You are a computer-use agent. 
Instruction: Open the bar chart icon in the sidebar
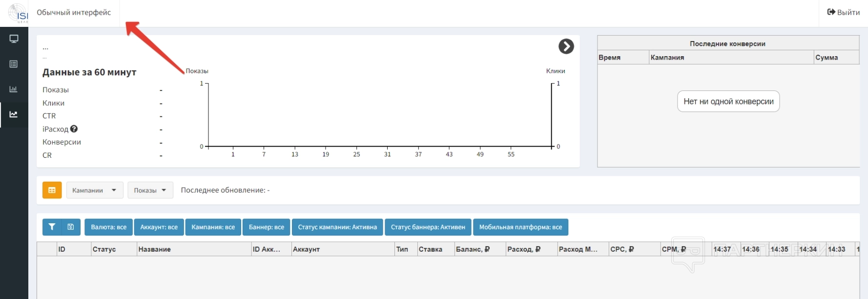14,89
